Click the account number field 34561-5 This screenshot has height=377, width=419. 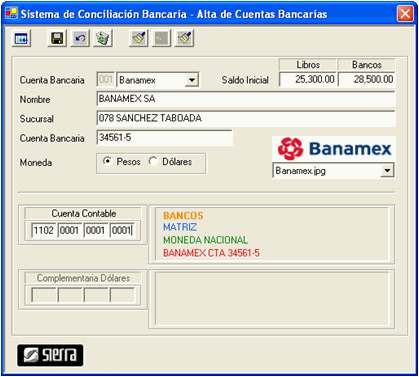165,138
